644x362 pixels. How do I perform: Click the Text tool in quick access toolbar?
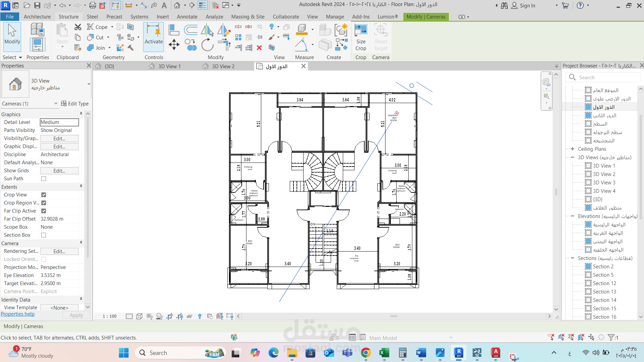pos(164,5)
